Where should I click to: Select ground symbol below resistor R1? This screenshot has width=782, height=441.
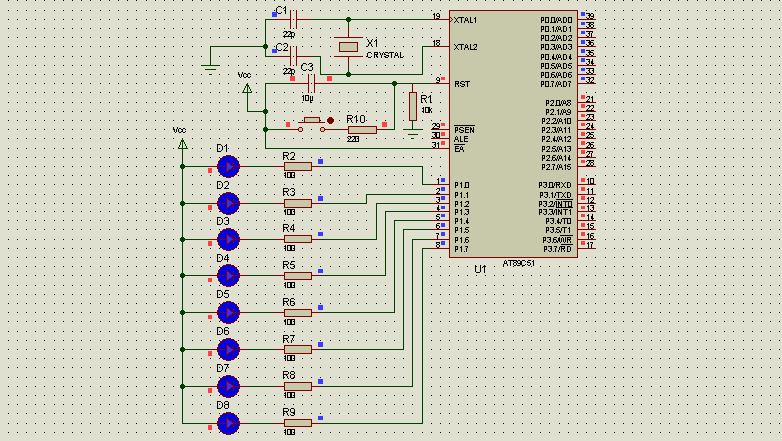tap(412, 134)
